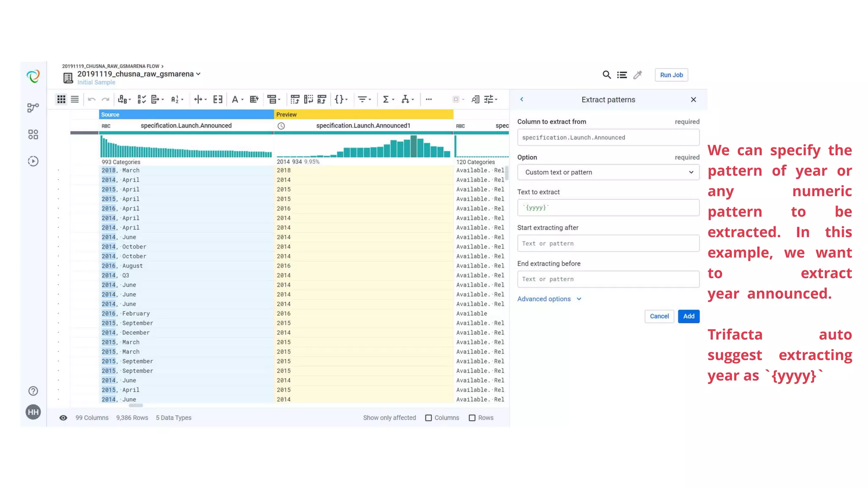
Task: Click the merge columns icon
Action: 218,99
